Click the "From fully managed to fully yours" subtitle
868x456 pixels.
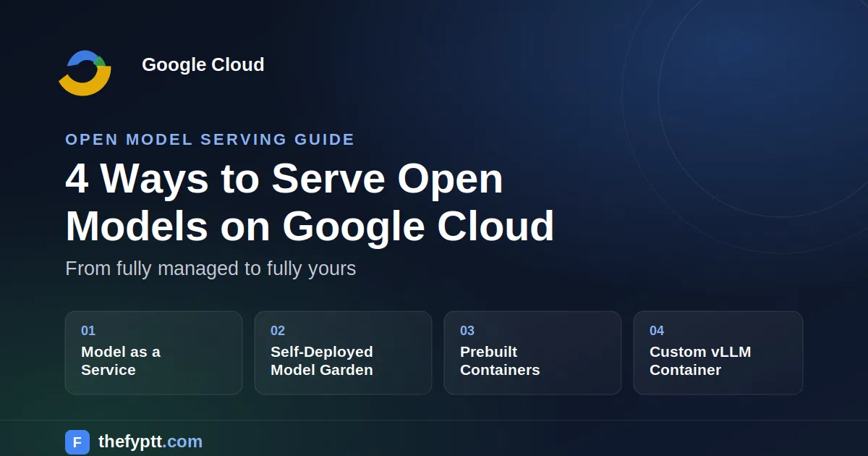pos(210,269)
